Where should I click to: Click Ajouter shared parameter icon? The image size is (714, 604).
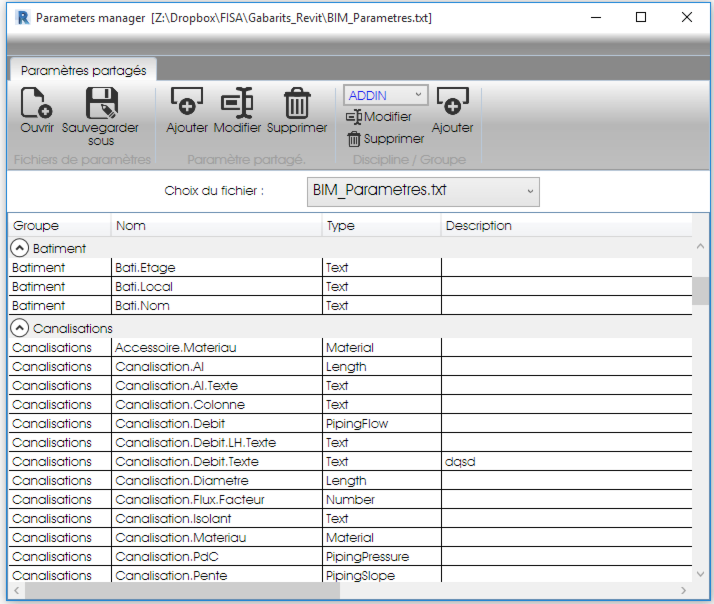(186, 103)
